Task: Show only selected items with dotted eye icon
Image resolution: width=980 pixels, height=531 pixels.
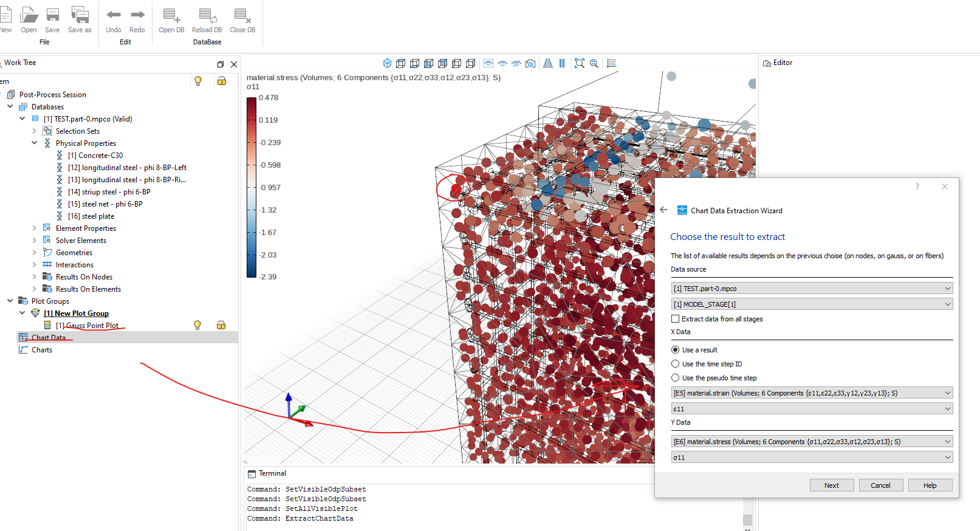Action: [488, 63]
